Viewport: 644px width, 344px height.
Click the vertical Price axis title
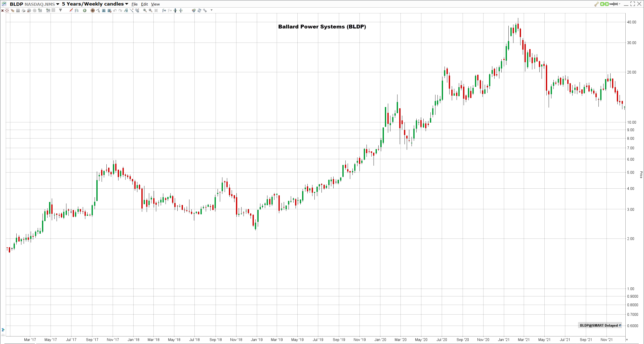click(641, 175)
